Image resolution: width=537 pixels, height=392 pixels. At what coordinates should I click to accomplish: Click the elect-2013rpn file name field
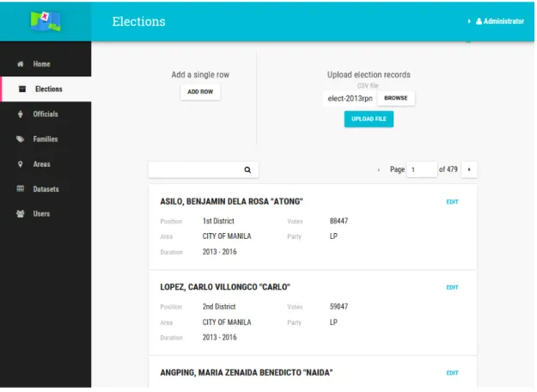350,99
